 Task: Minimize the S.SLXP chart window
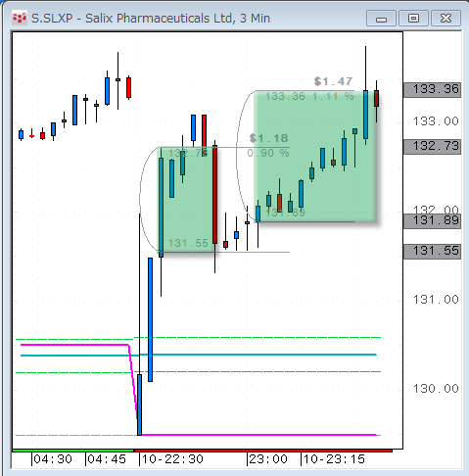[x=381, y=19]
